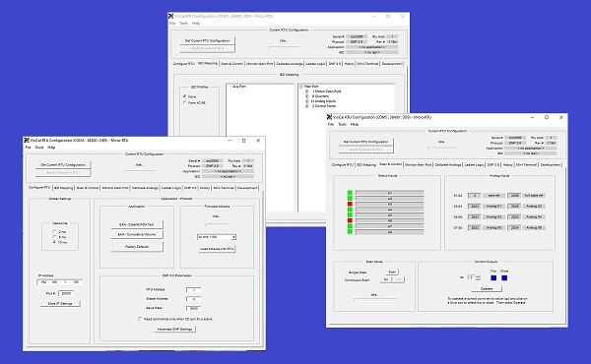
Task: Open Monitor Main Port tab in Scan & Control window
Action: point(418,165)
